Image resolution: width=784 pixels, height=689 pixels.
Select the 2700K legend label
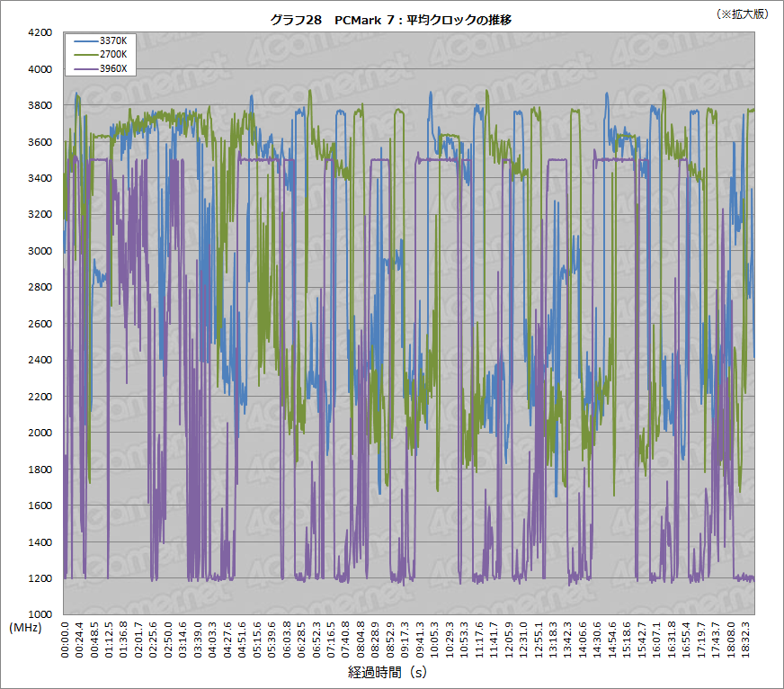(114, 54)
